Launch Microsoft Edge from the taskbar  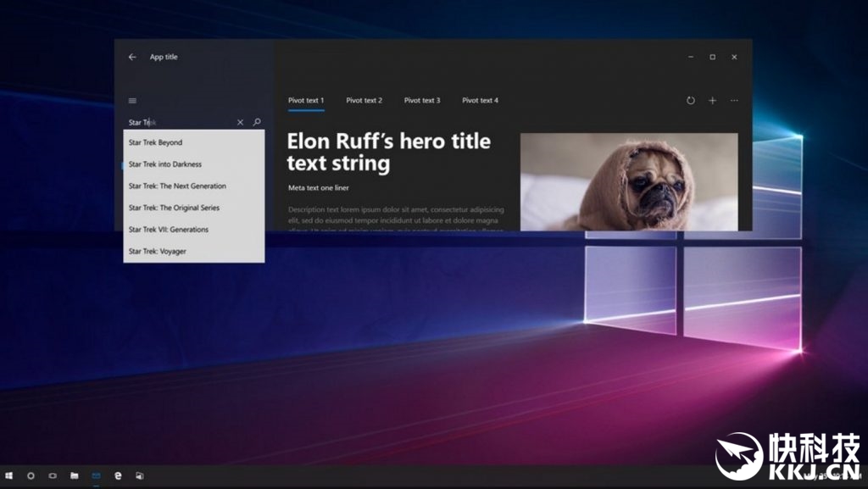(x=119, y=476)
